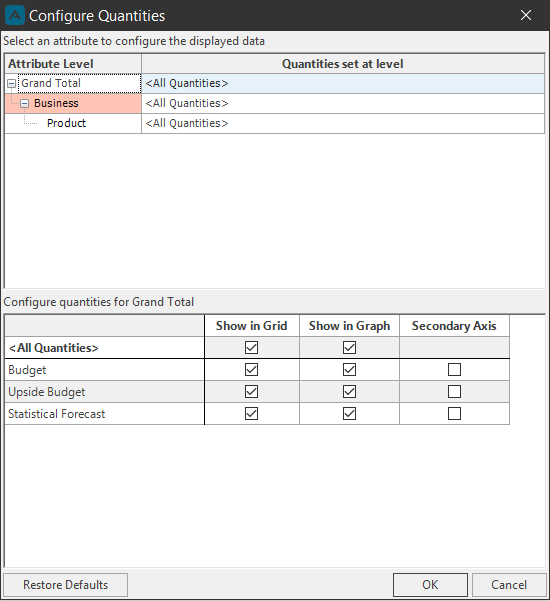Disable Show in Graph for Budget
This screenshot has height=601, width=550.
pos(349,369)
